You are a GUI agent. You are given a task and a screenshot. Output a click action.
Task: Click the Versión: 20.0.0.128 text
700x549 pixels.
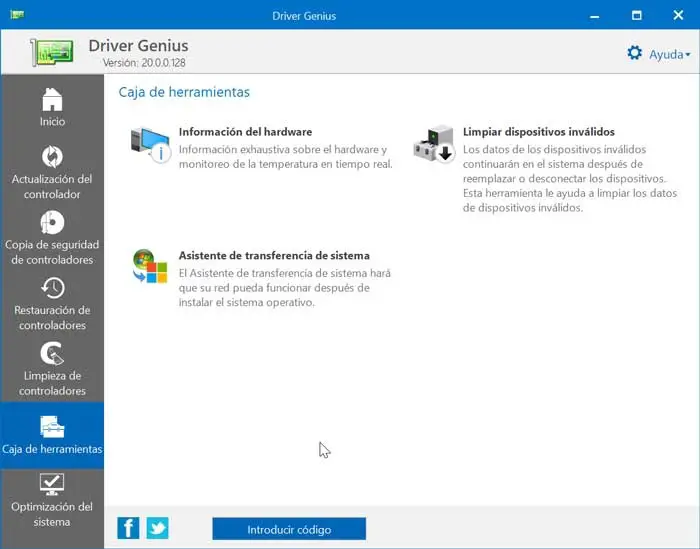[x=144, y=63]
